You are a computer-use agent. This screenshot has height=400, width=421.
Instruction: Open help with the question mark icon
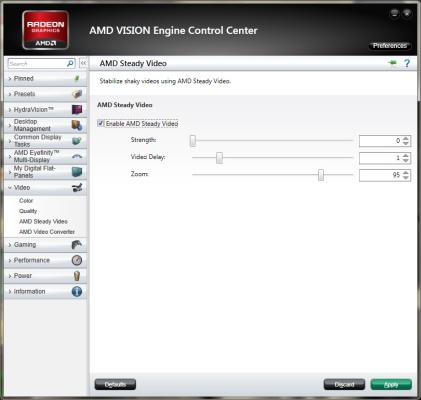coord(407,63)
